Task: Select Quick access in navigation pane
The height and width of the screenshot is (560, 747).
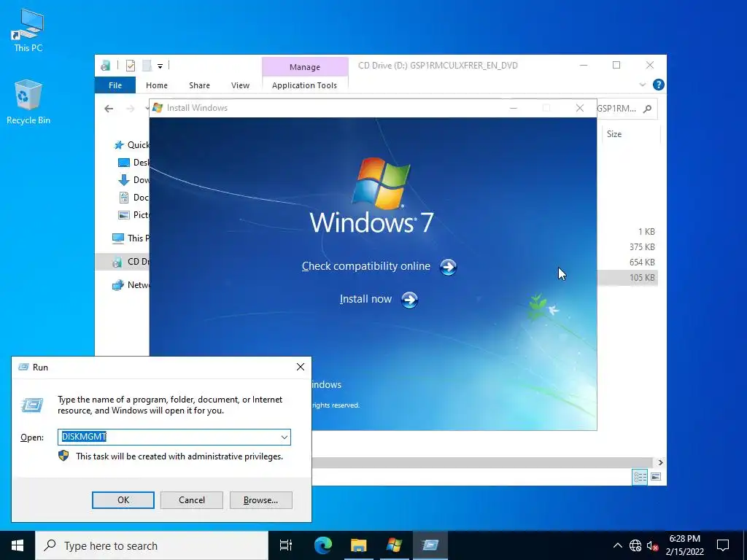Action: pos(131,145)
